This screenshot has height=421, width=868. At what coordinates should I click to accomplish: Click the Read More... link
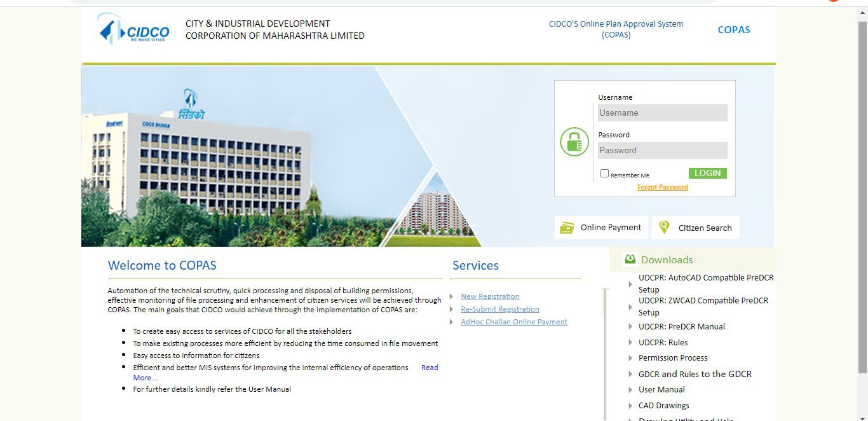point(430,367)
